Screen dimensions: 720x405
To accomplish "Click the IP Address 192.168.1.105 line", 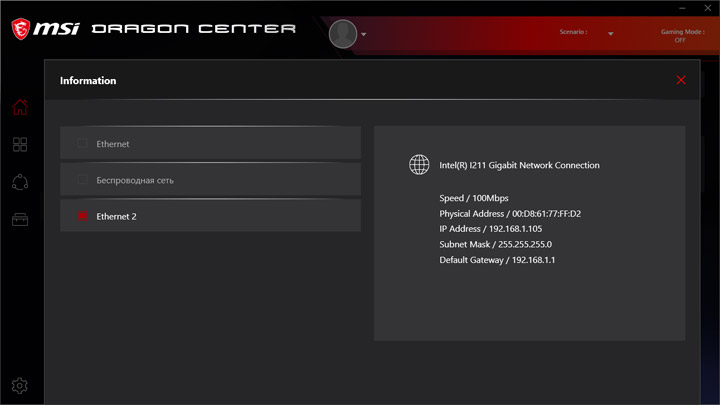I will (x=490, y=229).
